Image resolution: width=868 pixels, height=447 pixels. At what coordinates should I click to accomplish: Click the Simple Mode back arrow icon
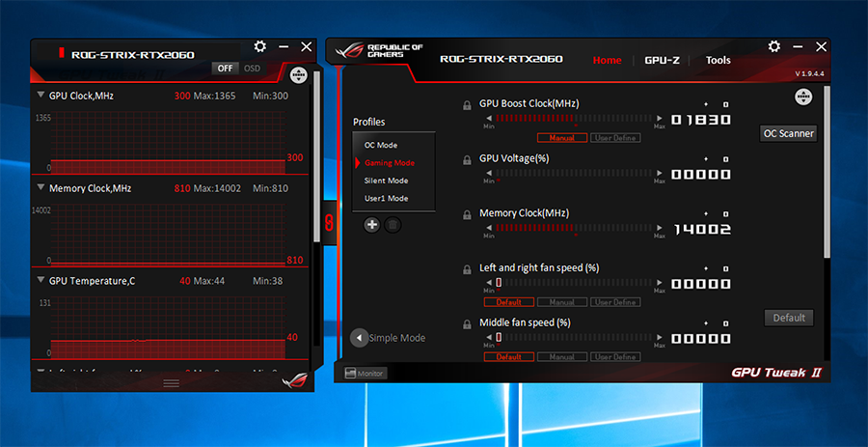(x=360, y=338)
